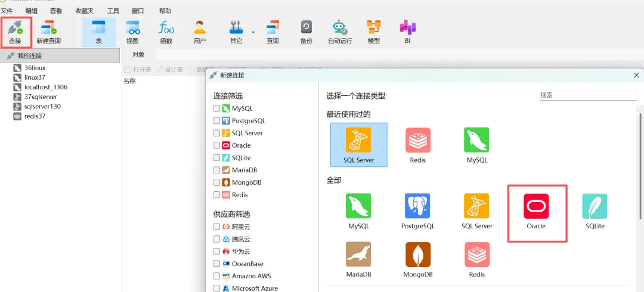Click the 其它 tools icon
Viewport: 644px width, 292px height.
236,32
